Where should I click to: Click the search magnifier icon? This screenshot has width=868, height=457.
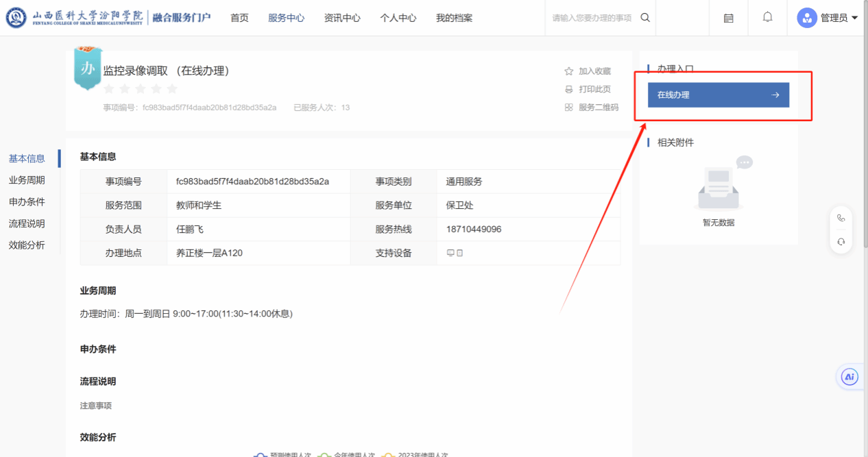[x=645, y=18]
